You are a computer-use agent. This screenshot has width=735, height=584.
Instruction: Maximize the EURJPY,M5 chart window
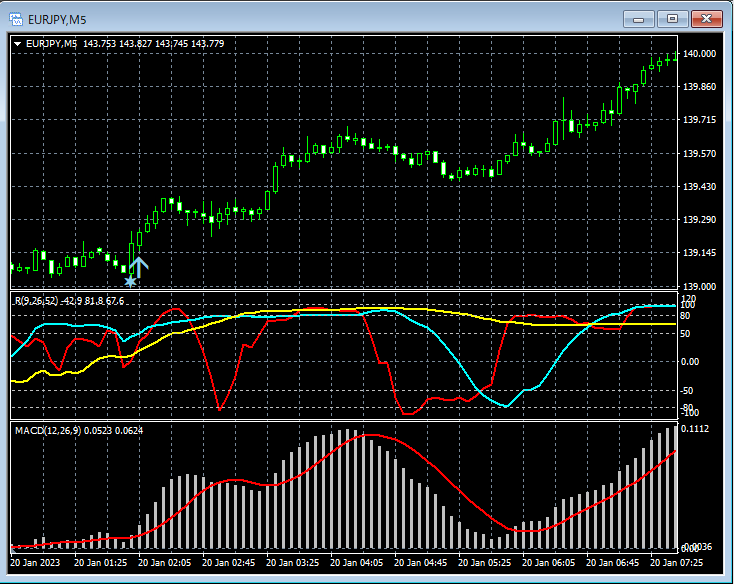(672, 18)
